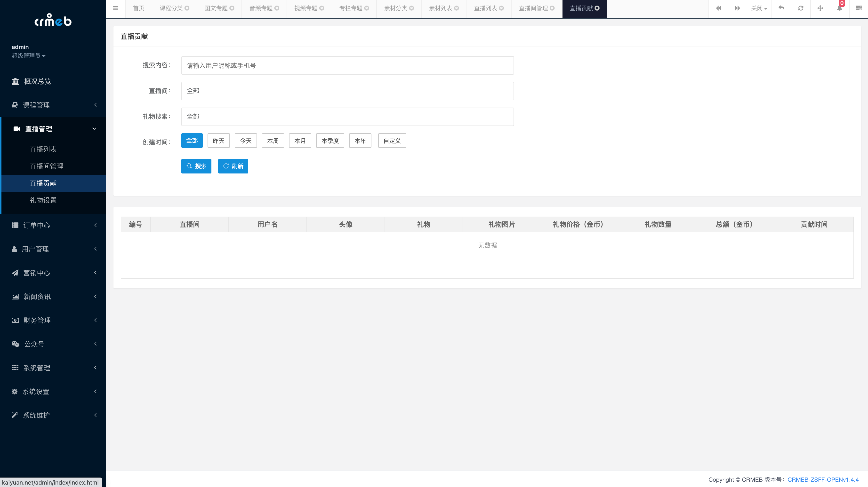Toggle the sidebar with hamburger icon
Viewport: 868px width, 487px height.
pyautogui.click(x=116, y=8)
